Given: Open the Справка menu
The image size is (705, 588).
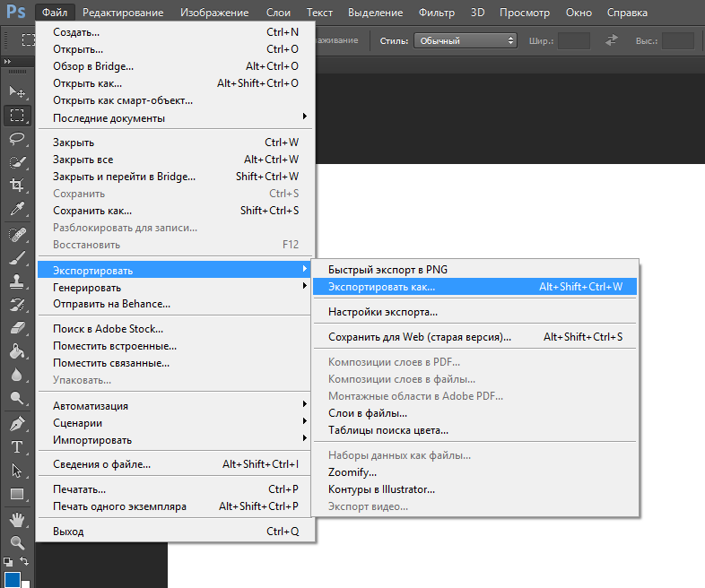Looking at the screenshot, I should (x=627, y=13).
